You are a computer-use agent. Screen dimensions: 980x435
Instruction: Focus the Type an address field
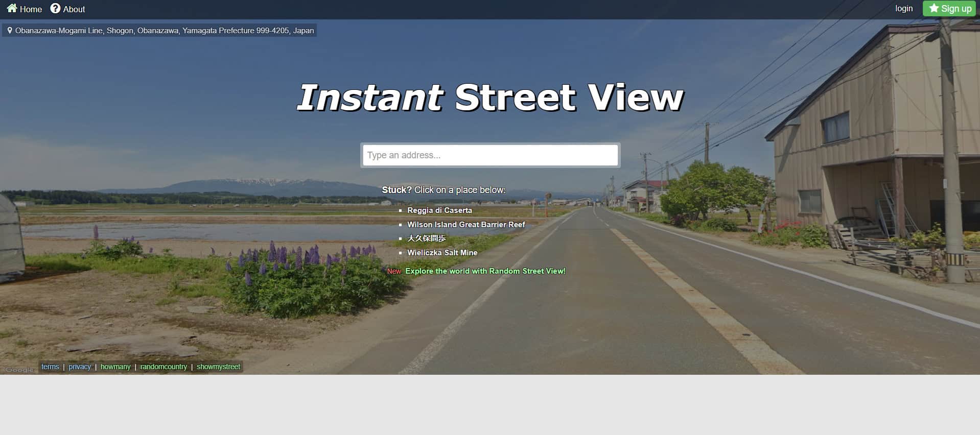490,155
